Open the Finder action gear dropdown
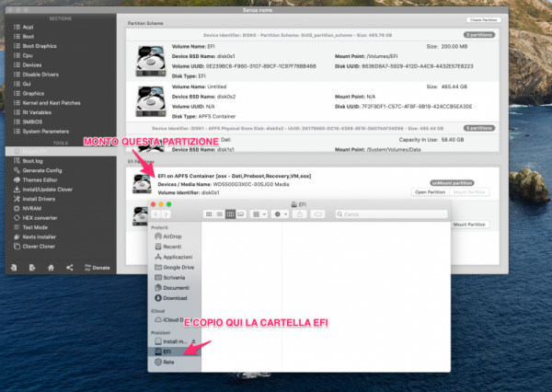Image resolution: width=552 pixels, height=392 pixels. (281, 214)
